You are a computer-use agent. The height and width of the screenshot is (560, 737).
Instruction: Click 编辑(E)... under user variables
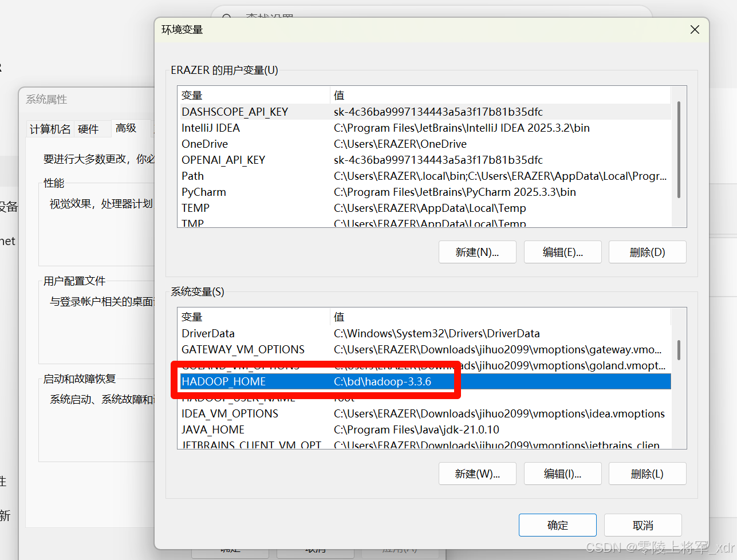(562, 252)
